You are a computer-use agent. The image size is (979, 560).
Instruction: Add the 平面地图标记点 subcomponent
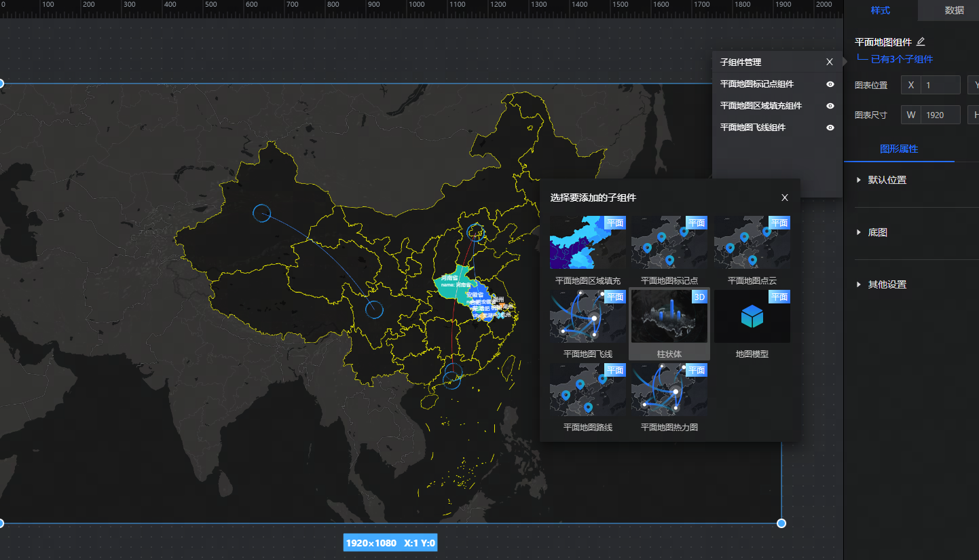669,243
